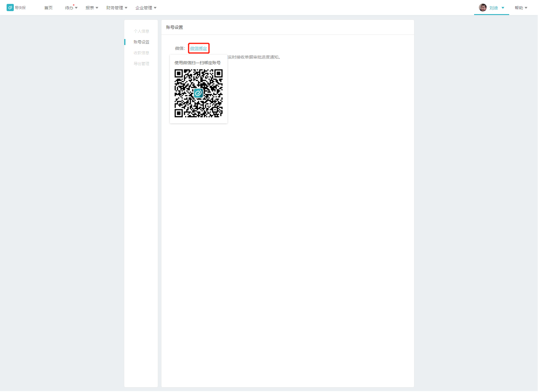The height and width of the screenshot is (392, 538).
Task: Select 账号设置 in the sidebar
Action: point(141,42)
